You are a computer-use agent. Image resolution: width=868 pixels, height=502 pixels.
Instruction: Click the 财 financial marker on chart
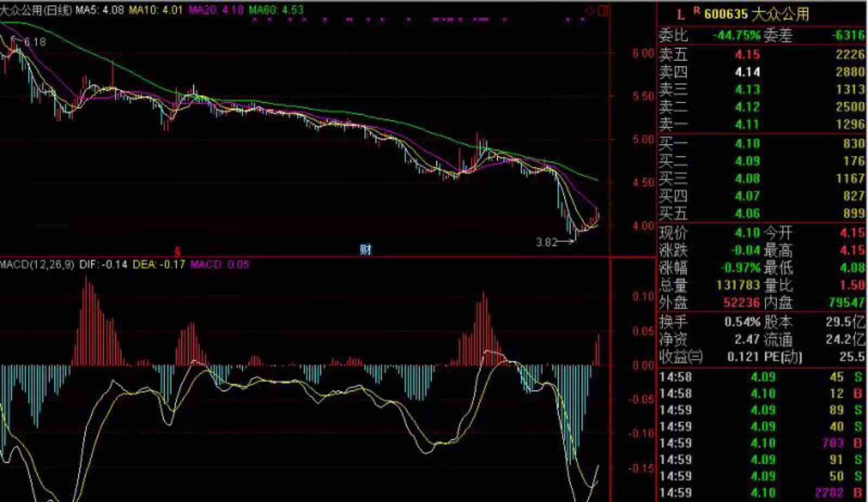click(365, 249)
